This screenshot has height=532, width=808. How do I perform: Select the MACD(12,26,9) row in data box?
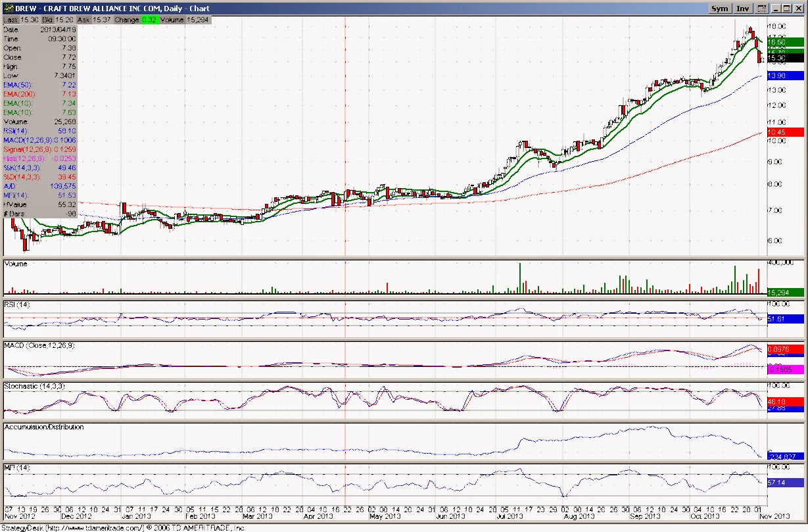40,139
